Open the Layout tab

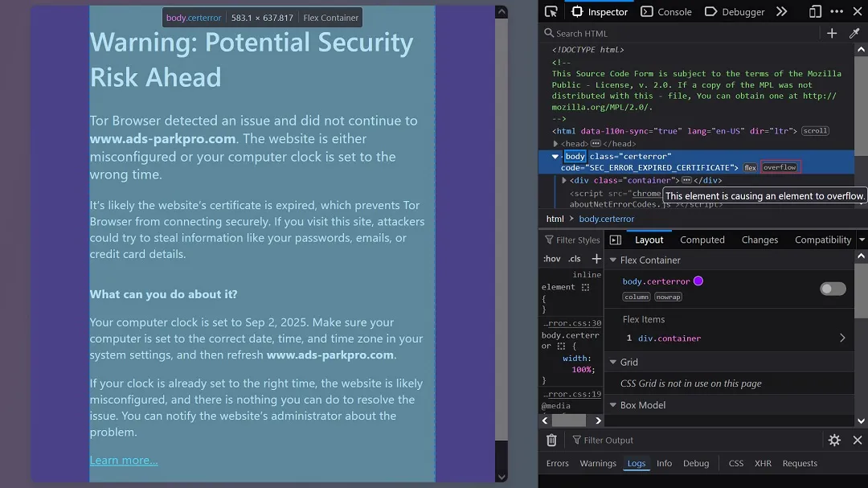click(x=649, y=240)
